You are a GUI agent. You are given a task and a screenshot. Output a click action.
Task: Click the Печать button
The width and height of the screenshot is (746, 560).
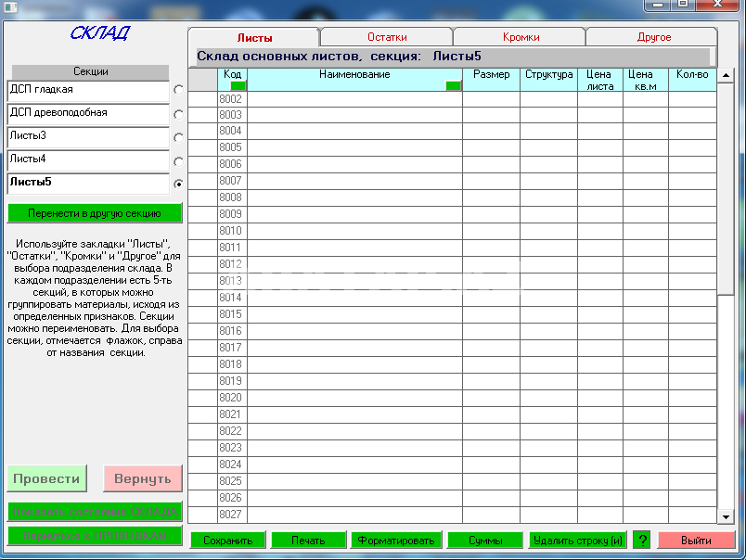pyautogui.click(x=308, y=541)
